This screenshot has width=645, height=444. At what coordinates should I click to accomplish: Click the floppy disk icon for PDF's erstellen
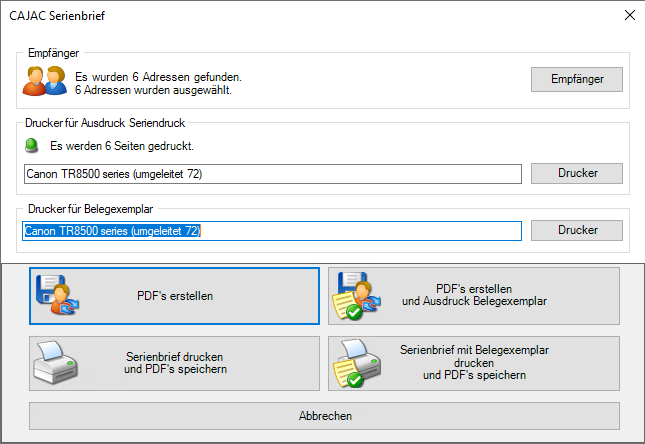click(x=57, y=296)
